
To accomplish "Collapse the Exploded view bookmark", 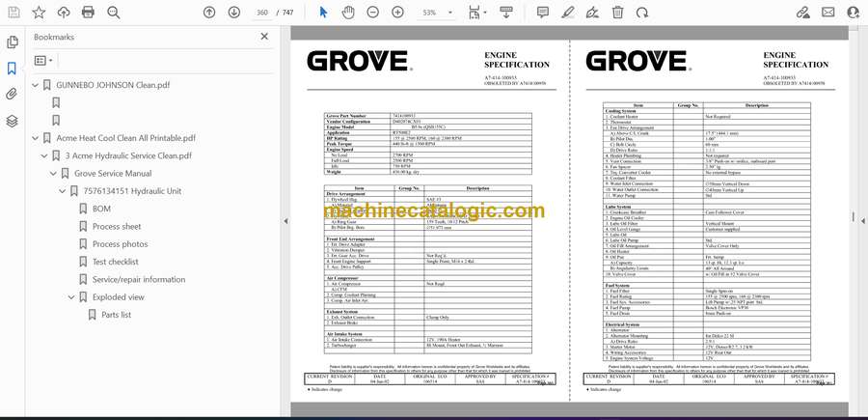I will pyautogui.click(x=70, y=297).
